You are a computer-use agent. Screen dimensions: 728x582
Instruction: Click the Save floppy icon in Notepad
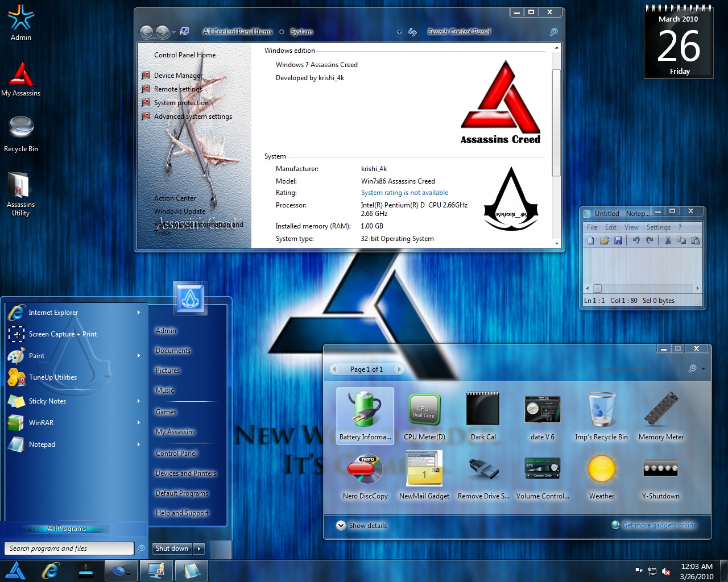(618, 240)
